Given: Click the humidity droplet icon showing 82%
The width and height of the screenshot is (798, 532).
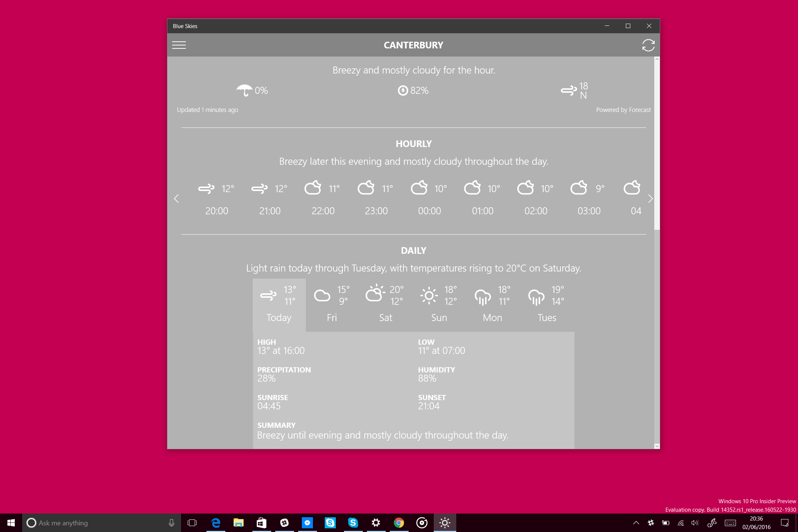Looking at the screenshot, I should (x=403, y=91).
